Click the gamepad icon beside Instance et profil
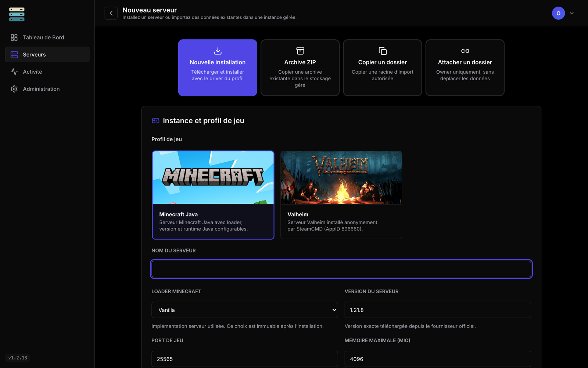 point(155,121)
